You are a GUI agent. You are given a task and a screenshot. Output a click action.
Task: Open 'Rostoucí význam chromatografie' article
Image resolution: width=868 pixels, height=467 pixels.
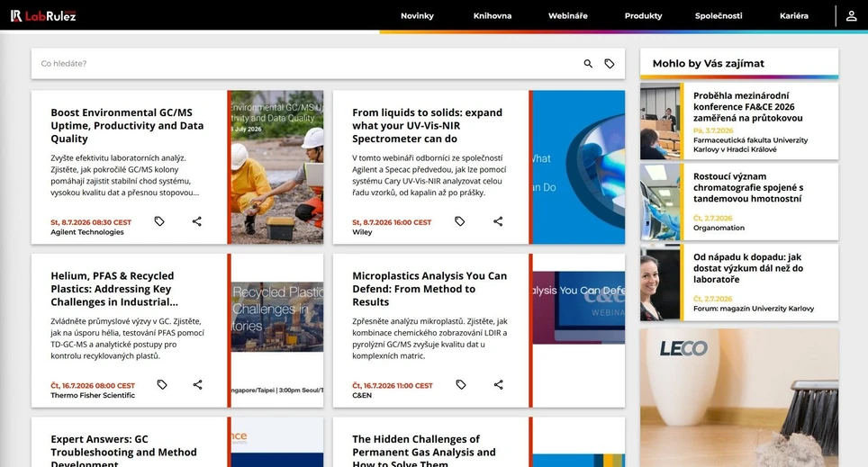point(748,187)
